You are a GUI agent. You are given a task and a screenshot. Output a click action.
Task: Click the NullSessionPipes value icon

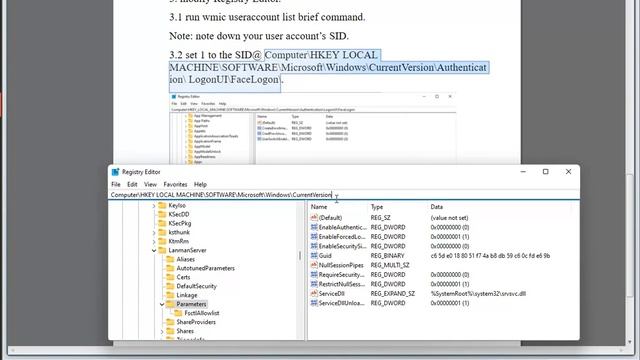(314, 265)
